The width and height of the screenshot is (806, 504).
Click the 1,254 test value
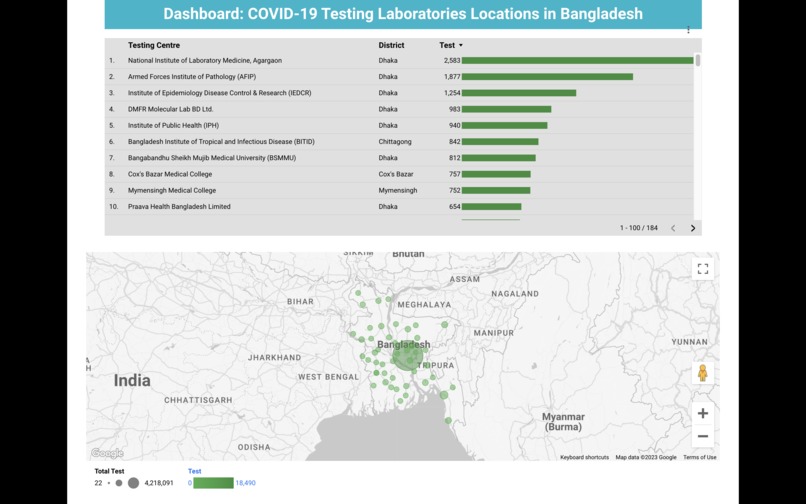tap(452, 93)
